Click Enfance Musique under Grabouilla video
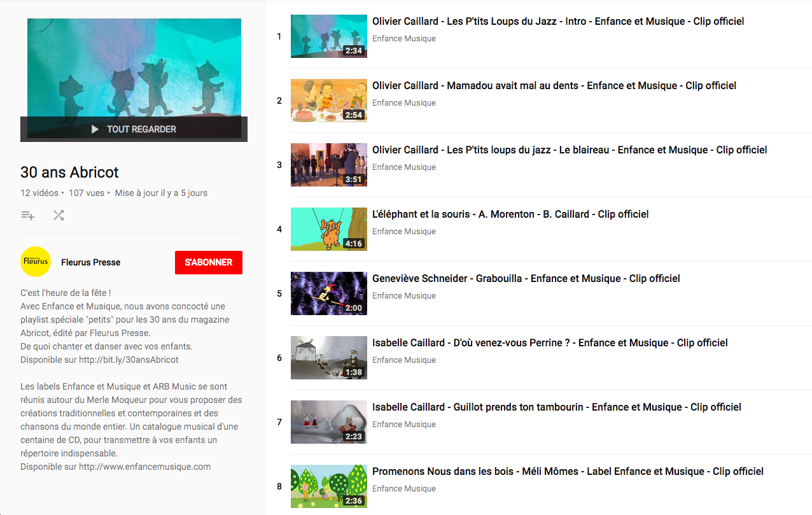This screenshot has width=812, height=515. pos(404,295)
